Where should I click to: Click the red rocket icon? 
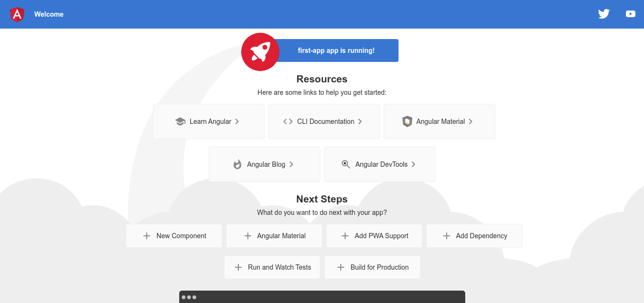pos(260,52)
